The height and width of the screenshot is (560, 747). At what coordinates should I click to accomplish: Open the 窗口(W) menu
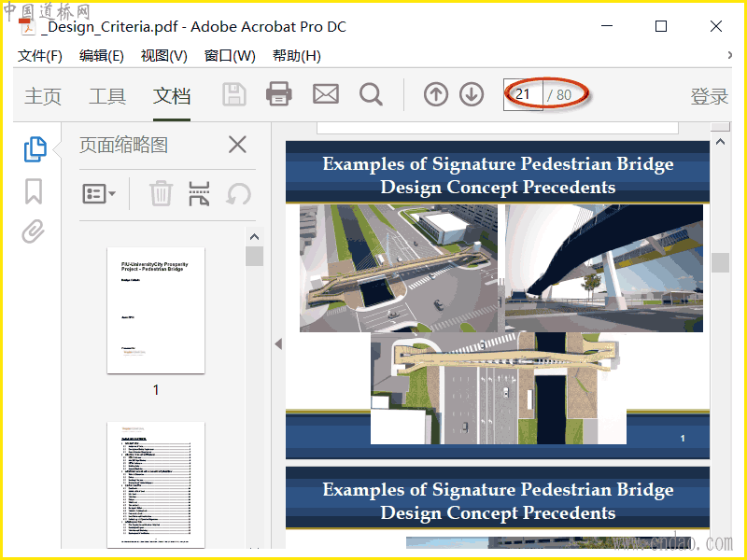tap(230, 56)
